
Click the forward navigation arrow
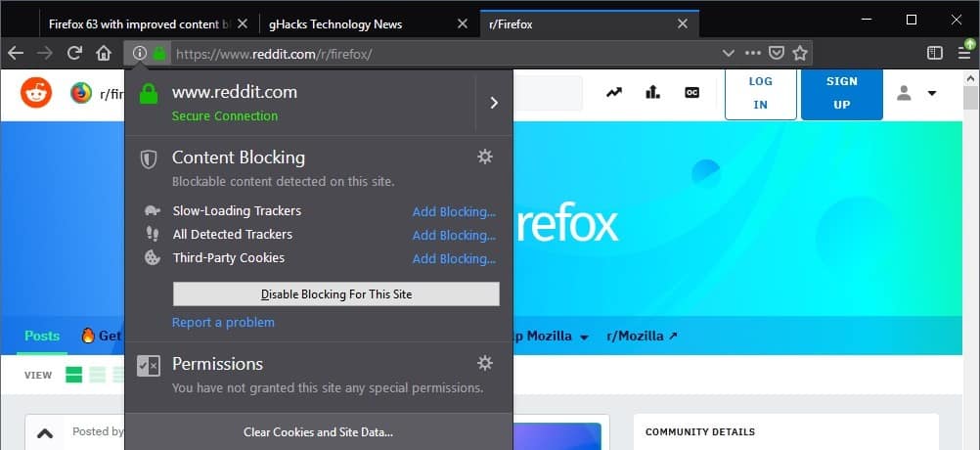(x=45, y=54)
